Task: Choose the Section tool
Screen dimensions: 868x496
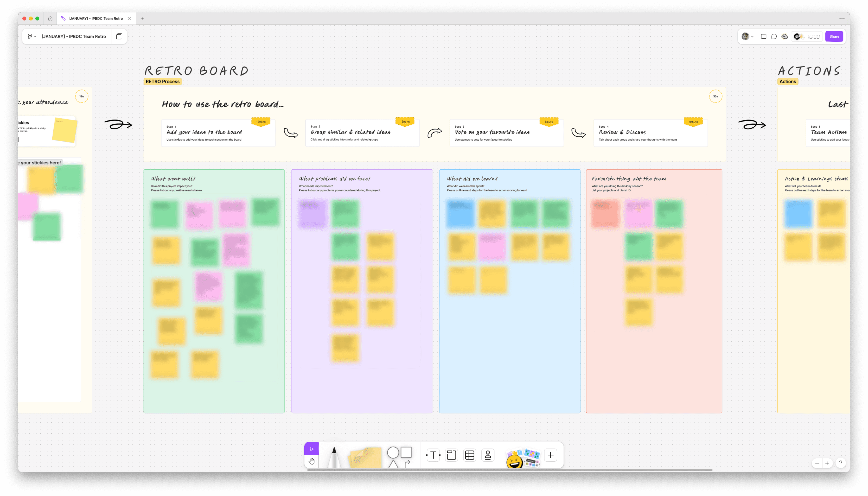Action: click(451, 455)
